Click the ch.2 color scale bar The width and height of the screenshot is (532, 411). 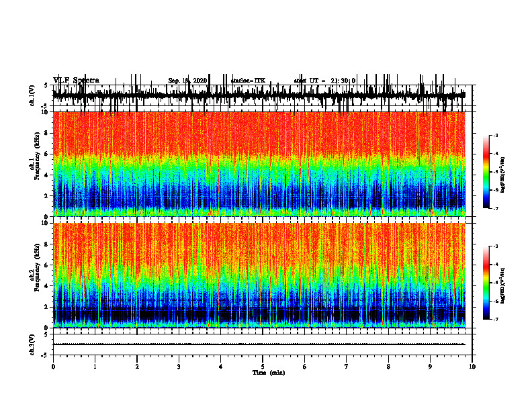coord(486,283)
